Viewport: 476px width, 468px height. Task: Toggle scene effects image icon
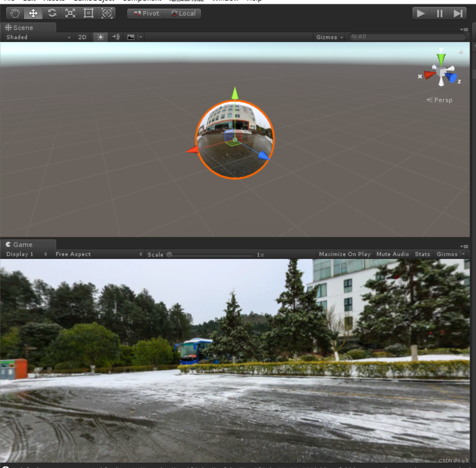point(130,37)
